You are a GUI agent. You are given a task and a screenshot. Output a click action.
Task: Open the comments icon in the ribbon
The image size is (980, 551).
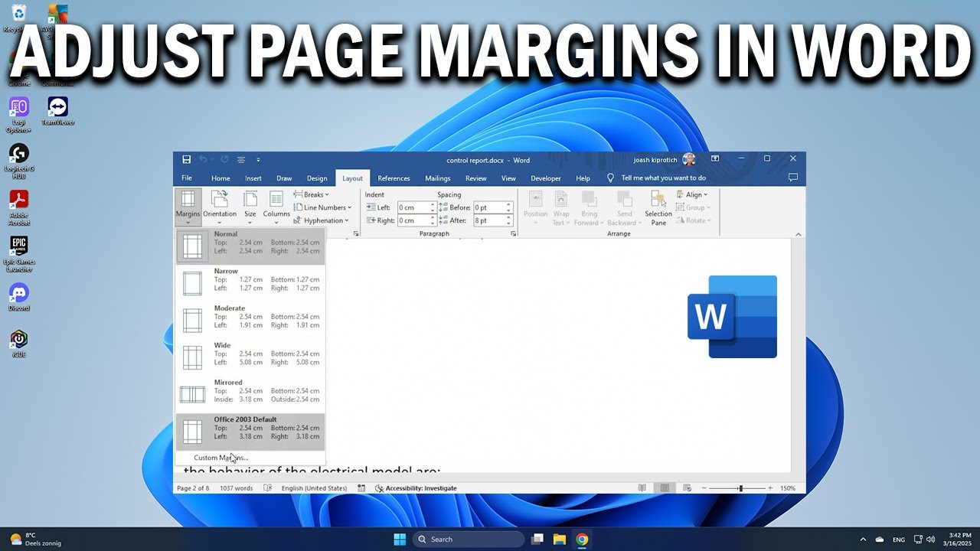coord(792,178)
